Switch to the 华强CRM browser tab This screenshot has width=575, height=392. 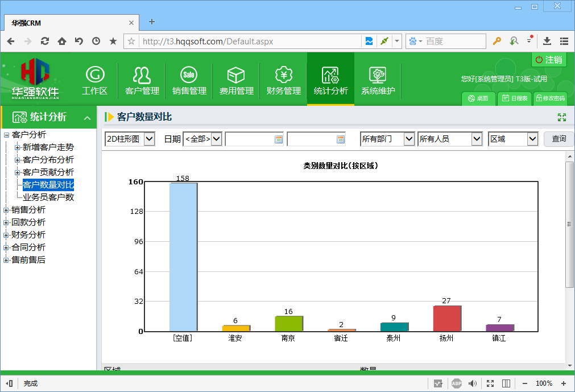(x=72, y=23)
